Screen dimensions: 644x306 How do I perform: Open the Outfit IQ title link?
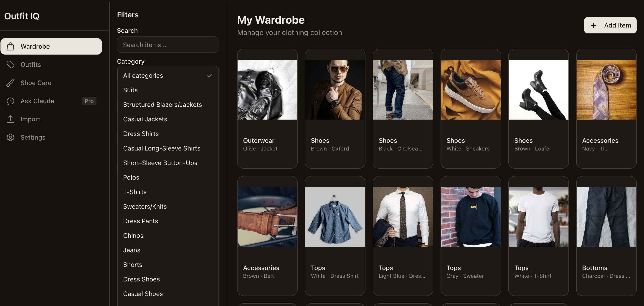coord(22,16)
